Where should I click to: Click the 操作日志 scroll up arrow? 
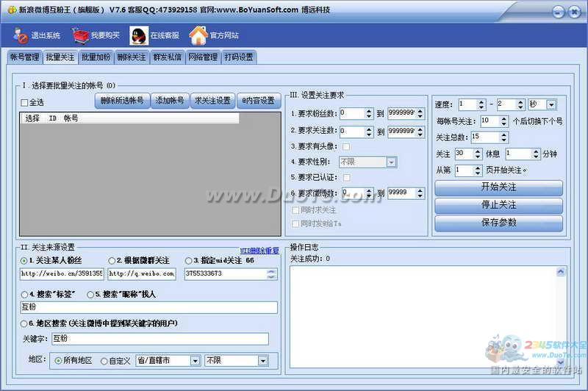coord(561,271)
